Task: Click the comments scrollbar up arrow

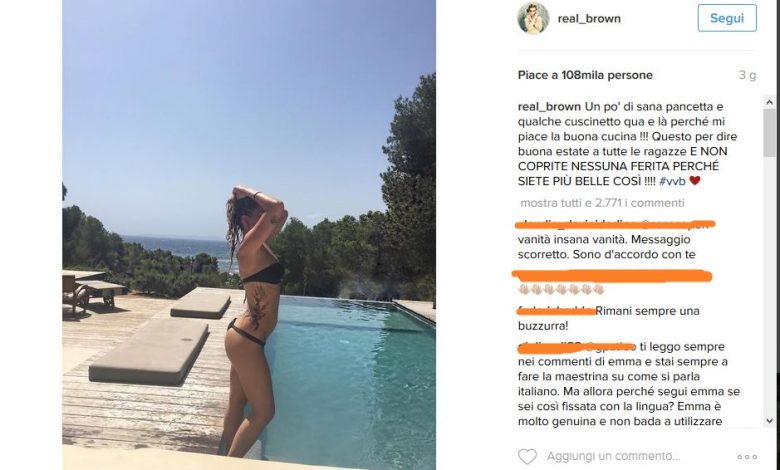Action: [769, 102]
